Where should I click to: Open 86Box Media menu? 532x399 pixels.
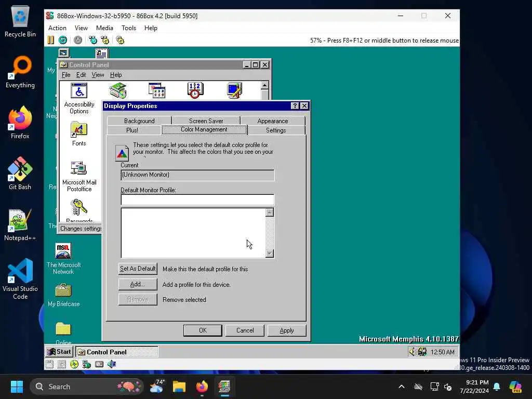pyautogui.click(x=104, y=28)
